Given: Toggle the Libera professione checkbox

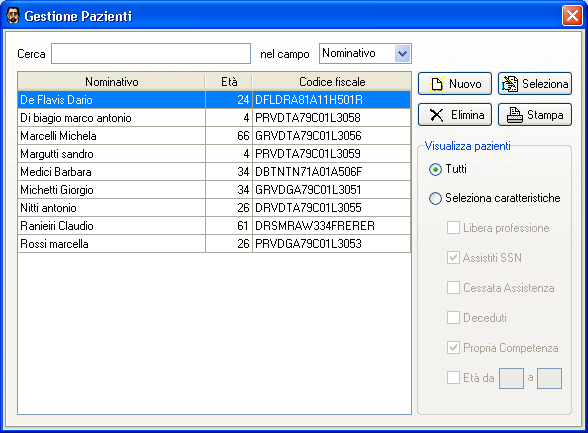Looking at the screenshot, I should pos(453,228).
